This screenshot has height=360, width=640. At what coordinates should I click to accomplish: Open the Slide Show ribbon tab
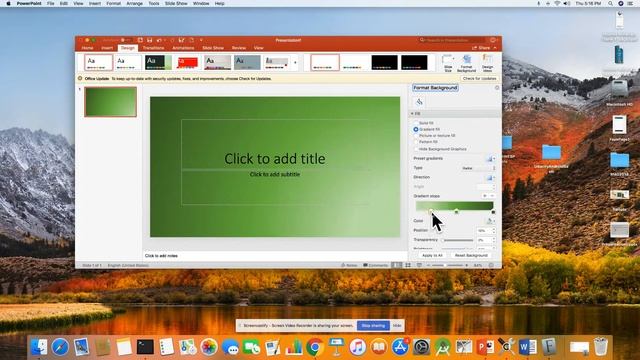click(x=213, y=48)
